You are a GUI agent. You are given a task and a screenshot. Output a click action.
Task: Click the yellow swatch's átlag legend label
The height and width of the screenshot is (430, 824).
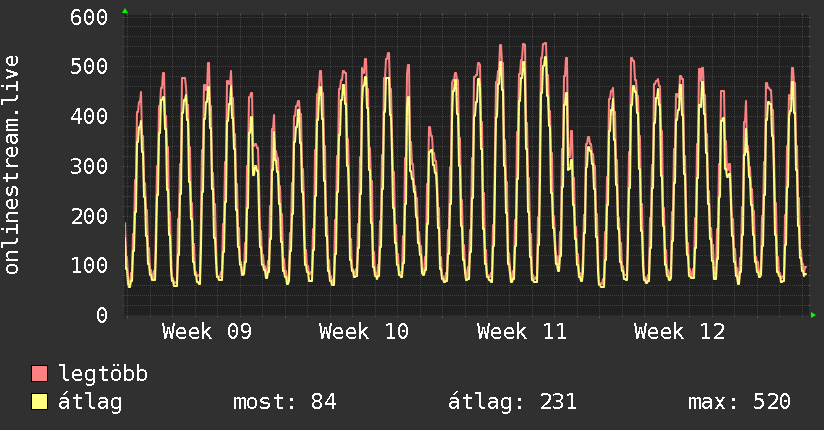click(x=90, y=402)
